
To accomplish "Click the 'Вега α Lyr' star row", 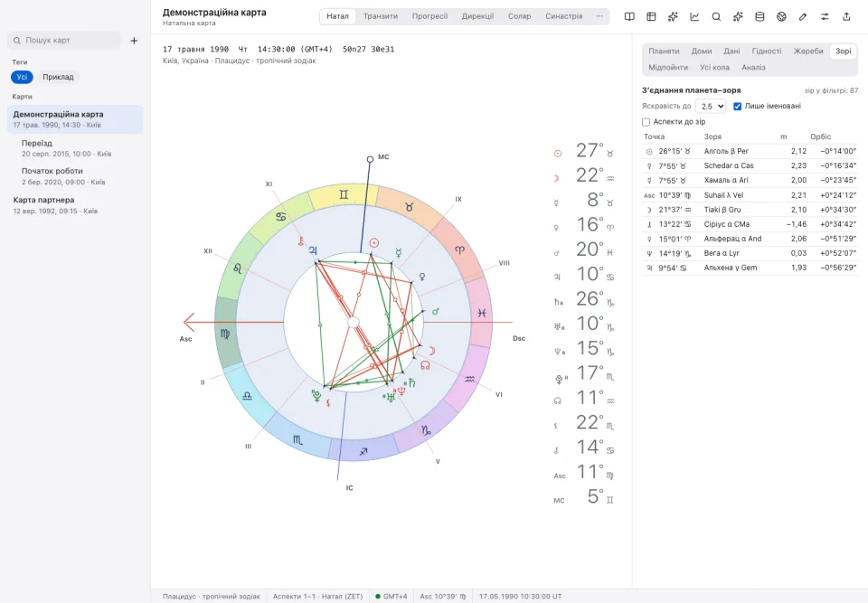I will (x=750, y=253).
